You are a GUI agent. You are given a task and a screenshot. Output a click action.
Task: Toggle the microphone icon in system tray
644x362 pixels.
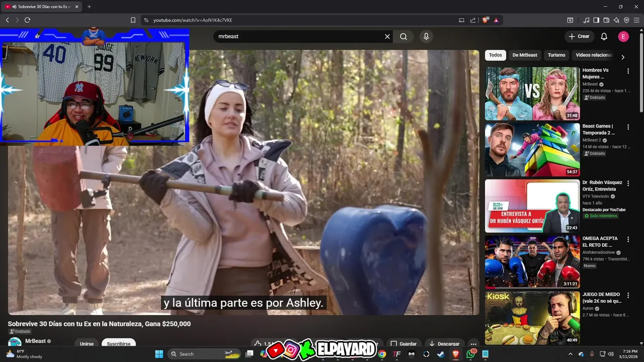pyautogui.click(x=592, y=354)
